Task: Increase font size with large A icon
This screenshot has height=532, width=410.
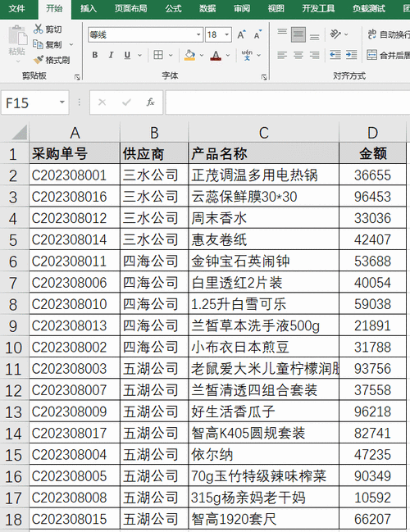Action: point(241,34)
